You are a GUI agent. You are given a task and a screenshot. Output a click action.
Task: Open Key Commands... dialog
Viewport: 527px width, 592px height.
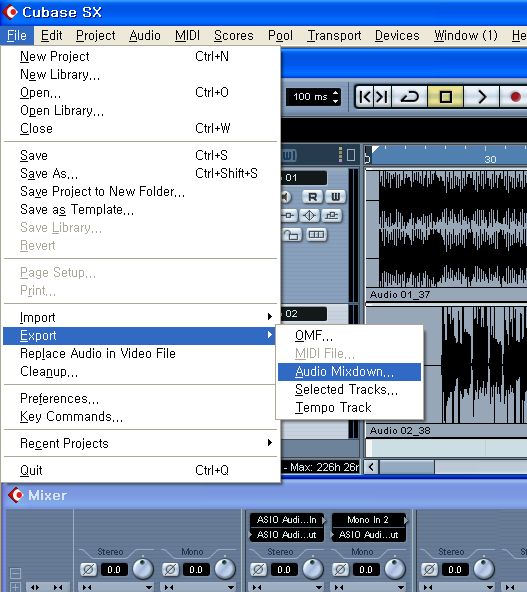(139, 417)
